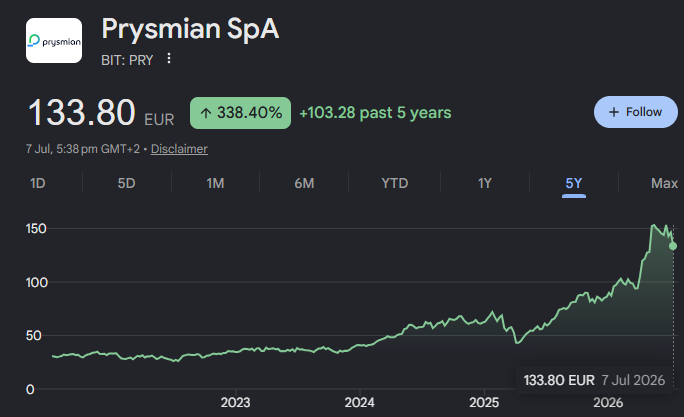Click the 133.80 EUR 7 Jul 2026 tooltip
This screenshot has width=684, height=417.
click(594, 380)
